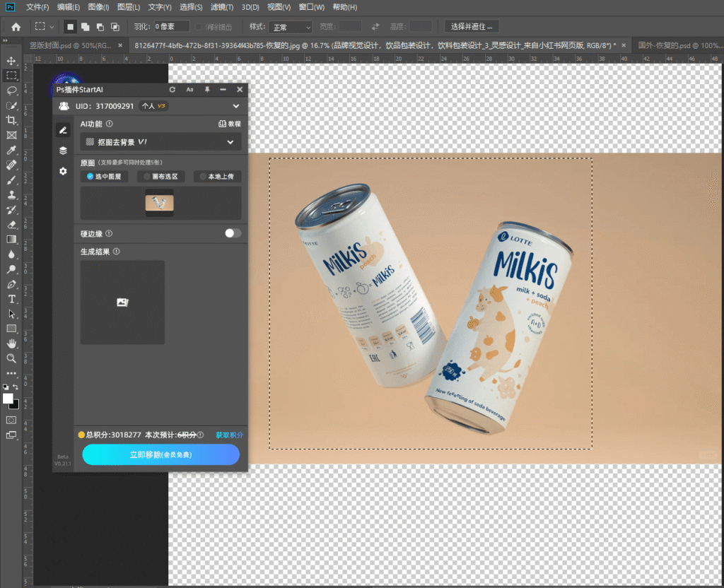Open the 样式 dropdown set to 正常
Screen dimensions: 724x588
[290, 27]
